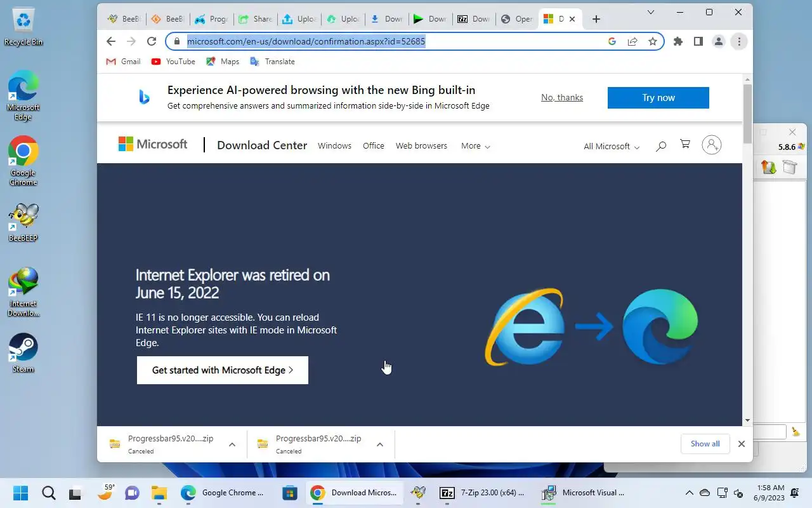
Task: Select the BeeBEEP desktop shortcut
Action: tap(23, 223)
